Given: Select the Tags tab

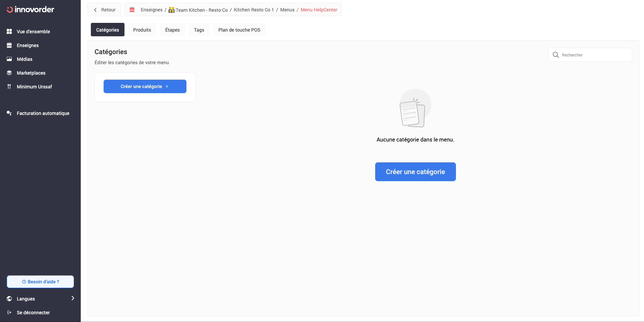Looking at the screenshot, I should pyautogui.click(x=199, y=30).
